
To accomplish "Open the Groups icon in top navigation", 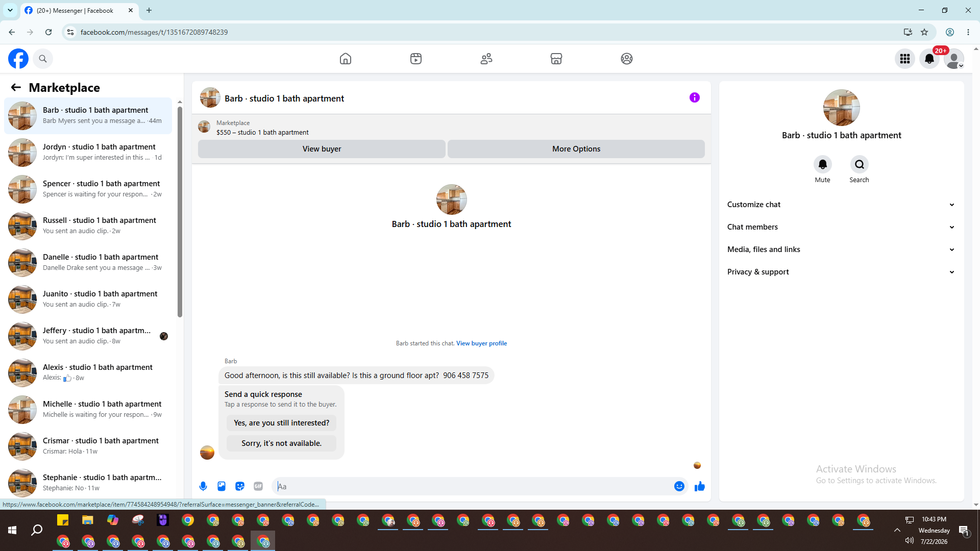I will (x=627, y=59).
